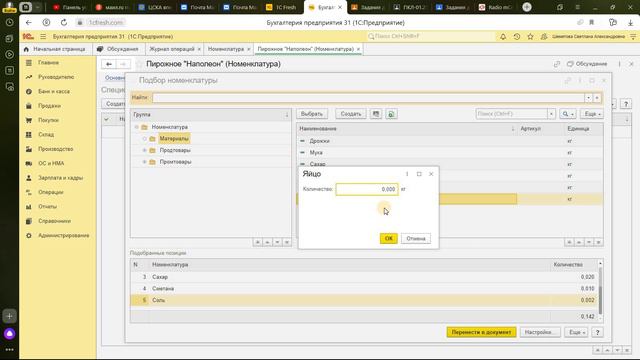Image resolution: width=640 pixels, height=360 pixels.
Task: Open browser downloads arrow icon
Action: pos(631,22)
